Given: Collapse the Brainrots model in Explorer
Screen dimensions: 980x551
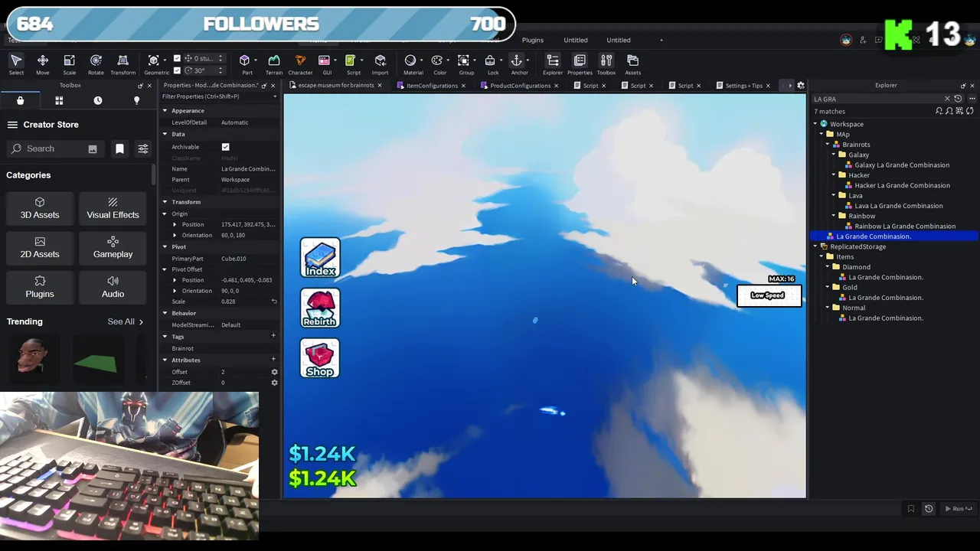Looking at the screenshot, I should [x=828, y=145].
